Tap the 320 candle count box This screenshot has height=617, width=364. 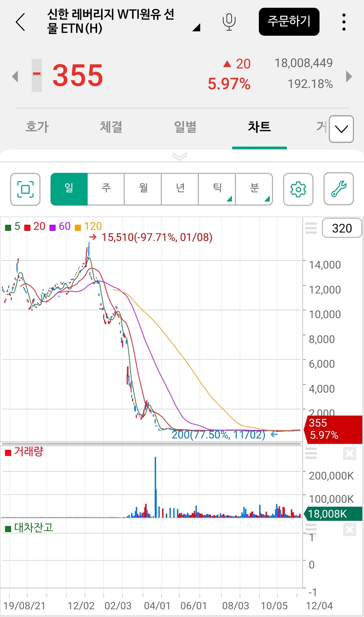coord(342,228)
